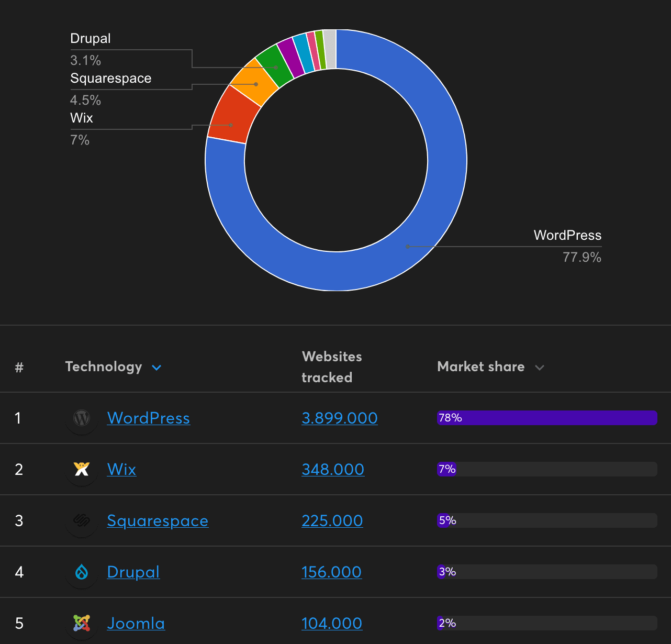Click the 7% market share bar
This screenshot has width=671, height=644.
(x=547, y=469)
